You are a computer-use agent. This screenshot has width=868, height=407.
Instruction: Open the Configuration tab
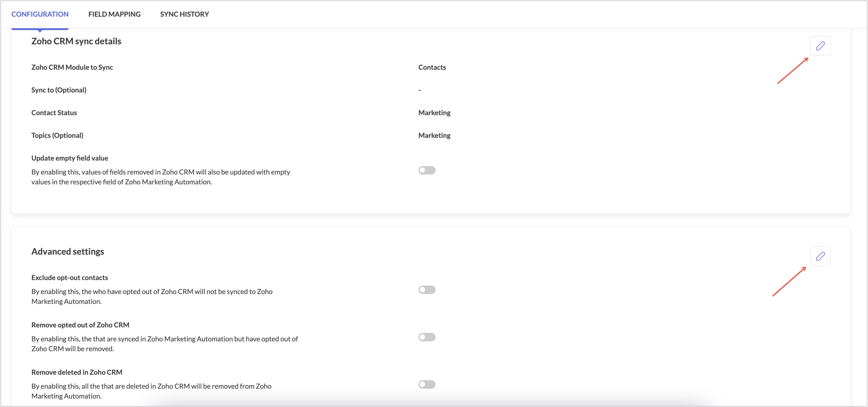pos(40,14)
